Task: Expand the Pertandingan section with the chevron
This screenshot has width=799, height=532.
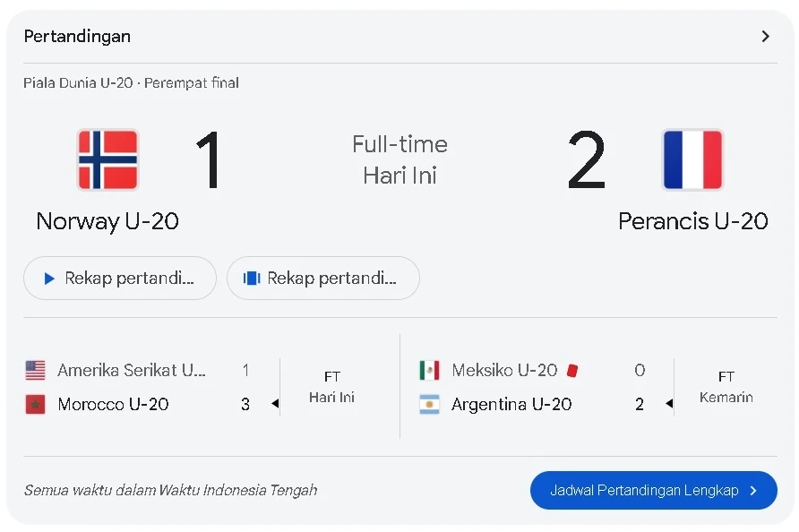Action: (x=765, y=37)
